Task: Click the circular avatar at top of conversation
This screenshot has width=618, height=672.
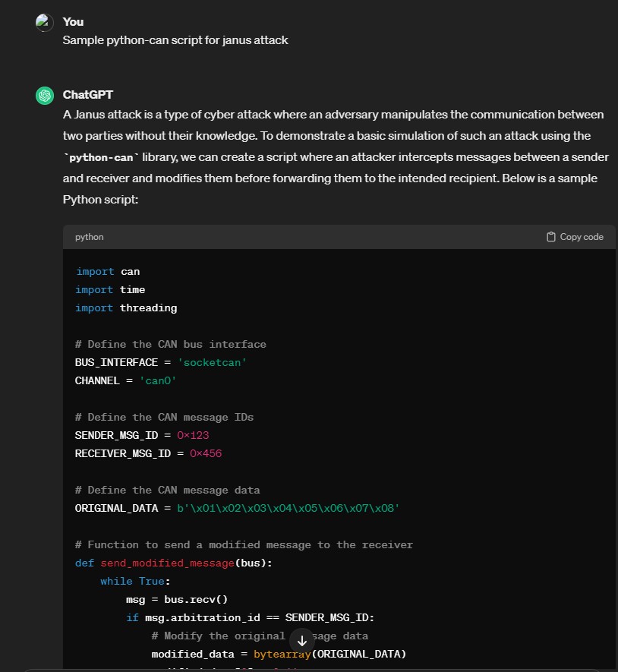Action: (45, 22)
